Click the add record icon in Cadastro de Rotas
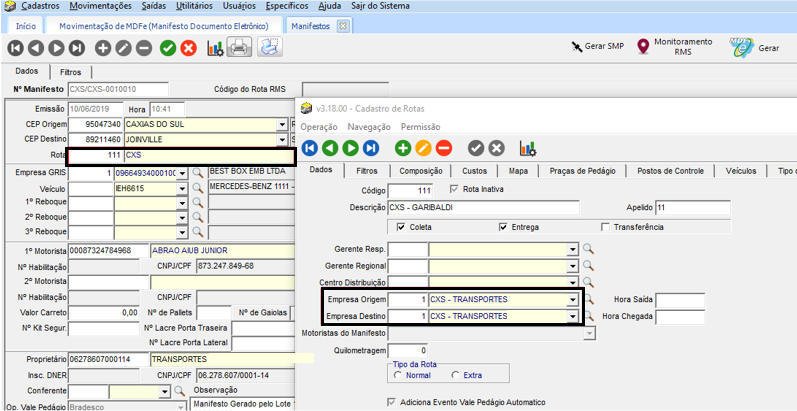Image resolution: width=797 pixels, height=411 pixels. pyautogui.click(x=403, y=148)
